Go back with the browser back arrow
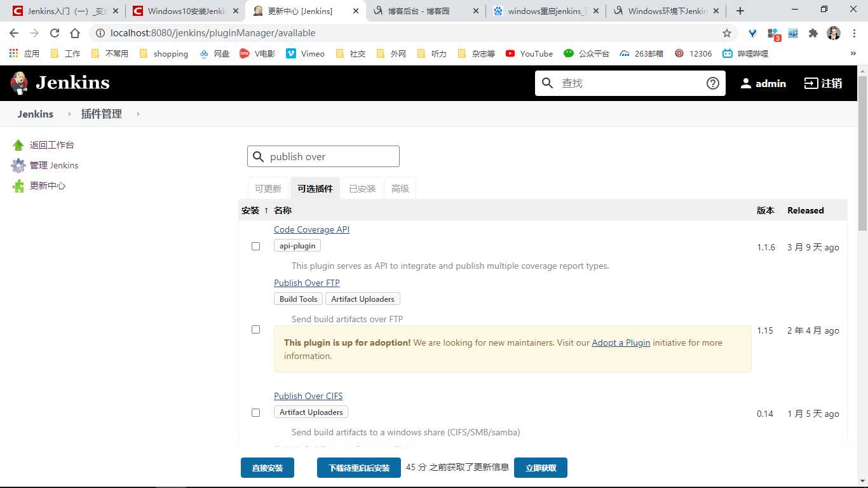The width and height of the screenshot is (868, 488). tap(14, 33)
